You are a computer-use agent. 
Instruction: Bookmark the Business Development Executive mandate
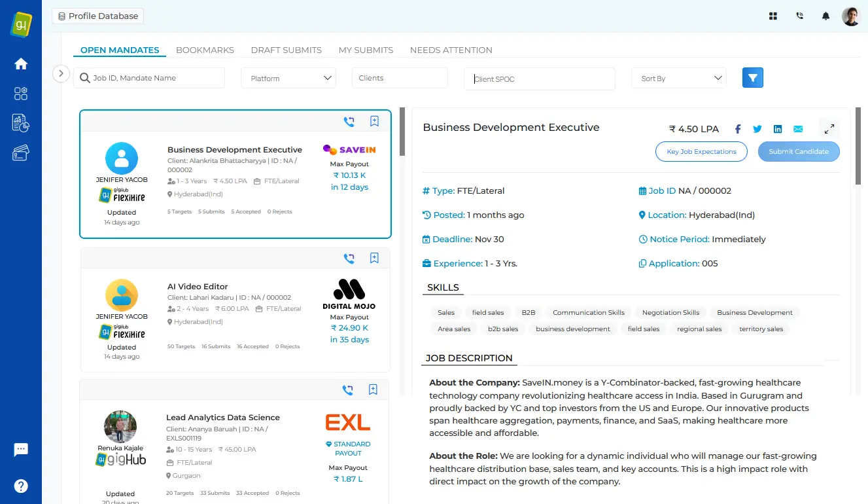374,121
